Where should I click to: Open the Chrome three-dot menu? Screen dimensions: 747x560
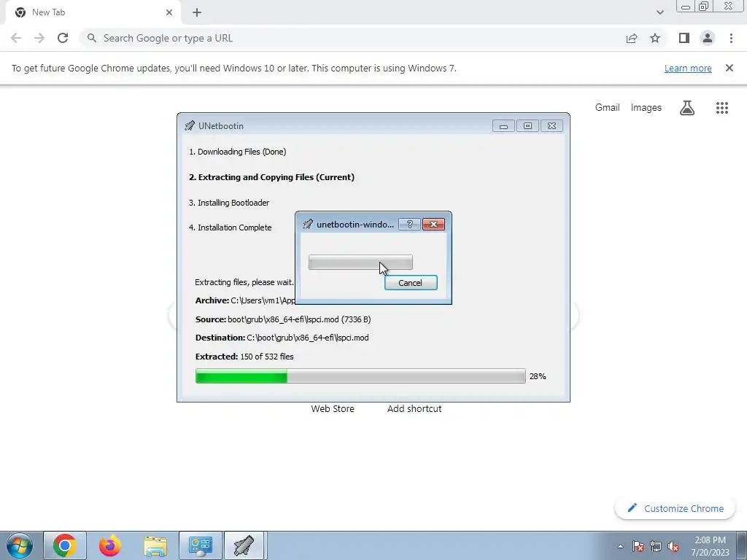click(731, 38)
